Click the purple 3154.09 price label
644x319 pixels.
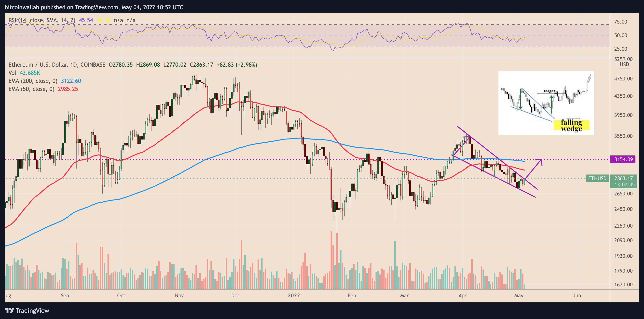pos(623,159)
